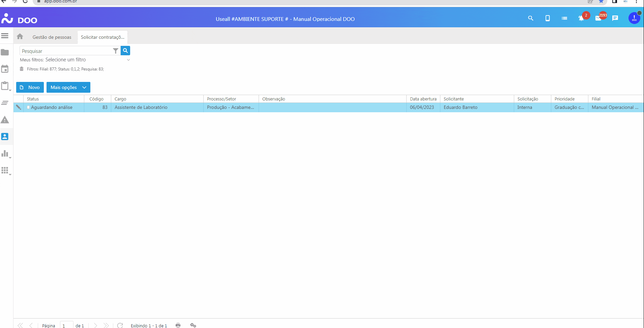The image size is (644, 328).
Task: Sort by the Data abertura column header
Action: [423, 99]
